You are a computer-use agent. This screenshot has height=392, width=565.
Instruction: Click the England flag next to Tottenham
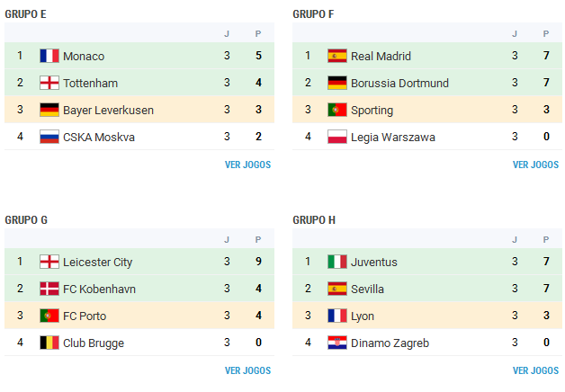(49, 83)
